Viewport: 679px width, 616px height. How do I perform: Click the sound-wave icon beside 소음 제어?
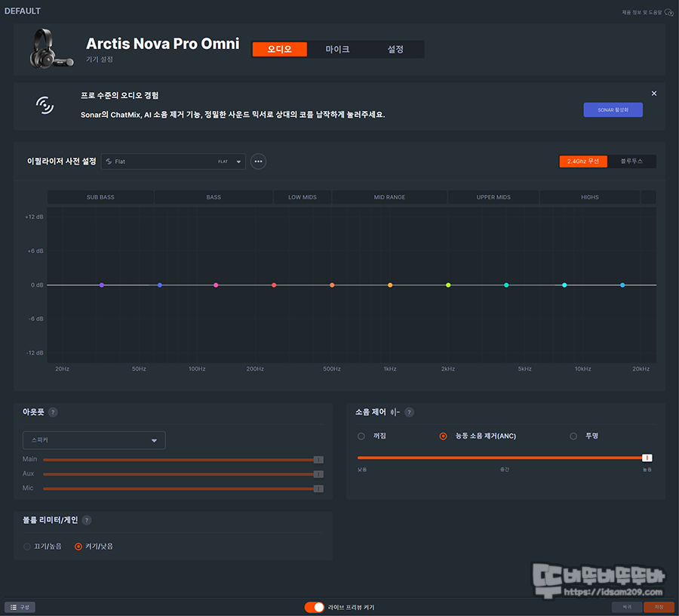coord(395,412)
